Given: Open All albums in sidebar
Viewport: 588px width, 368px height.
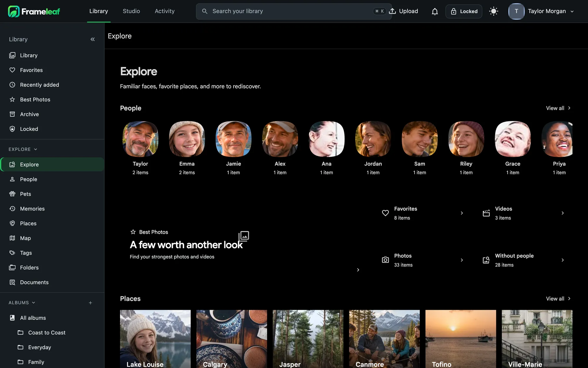Looking at the screenshot, I should [x=52, y=318].
